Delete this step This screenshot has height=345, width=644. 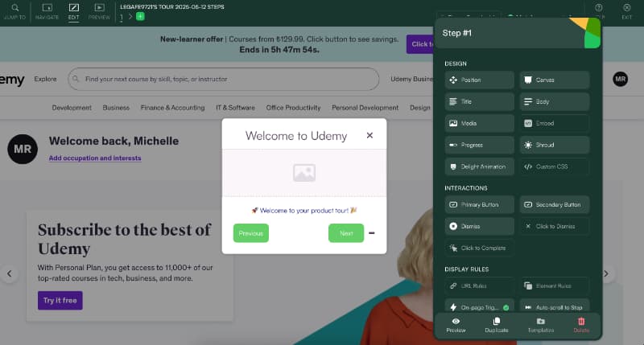click(581, 325)
